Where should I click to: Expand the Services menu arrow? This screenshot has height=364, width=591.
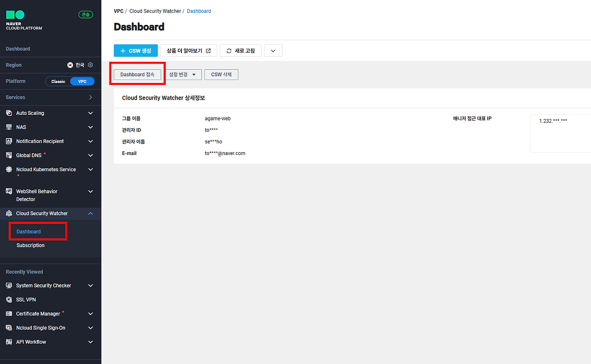(x=90, y=97)
